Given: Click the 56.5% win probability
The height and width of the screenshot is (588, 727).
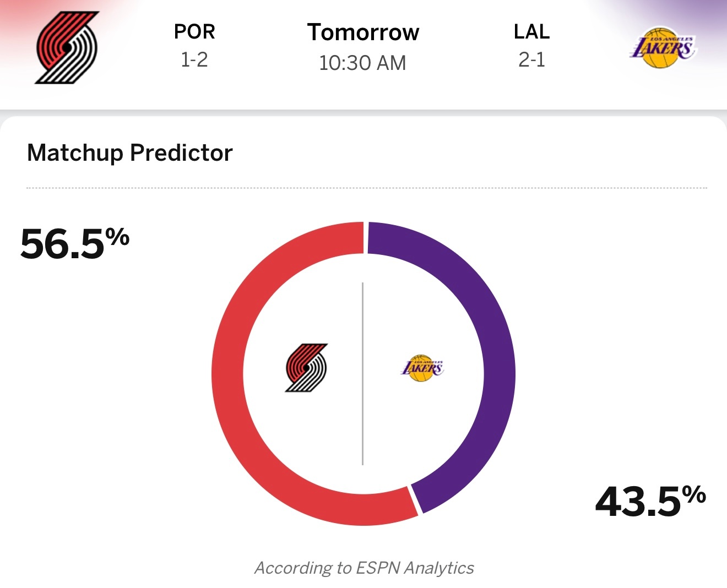Looking at the screenshot, I should click(74, 243).
